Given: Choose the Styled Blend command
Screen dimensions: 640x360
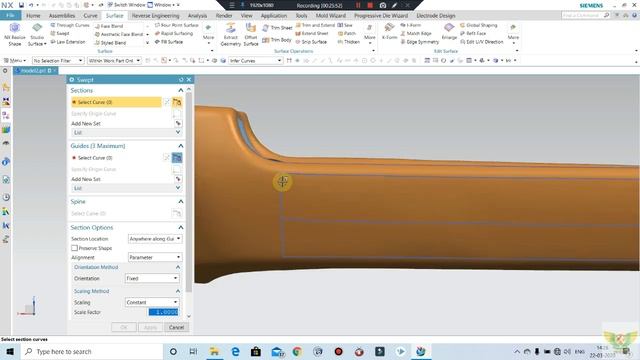Looking at the screenshot, I should (110, 42).
